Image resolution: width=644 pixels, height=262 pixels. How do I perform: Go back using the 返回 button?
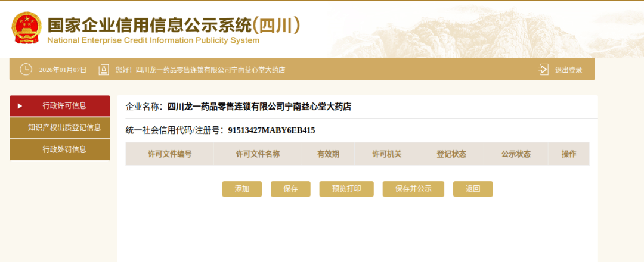coord(473,189)
